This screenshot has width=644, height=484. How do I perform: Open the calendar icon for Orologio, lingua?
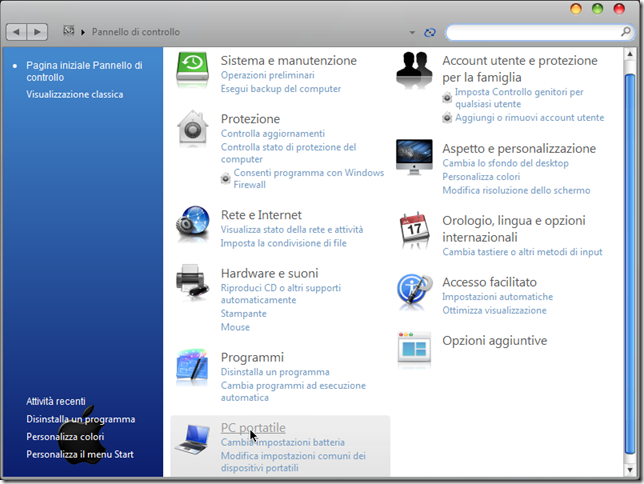click(x=414, y=229)
